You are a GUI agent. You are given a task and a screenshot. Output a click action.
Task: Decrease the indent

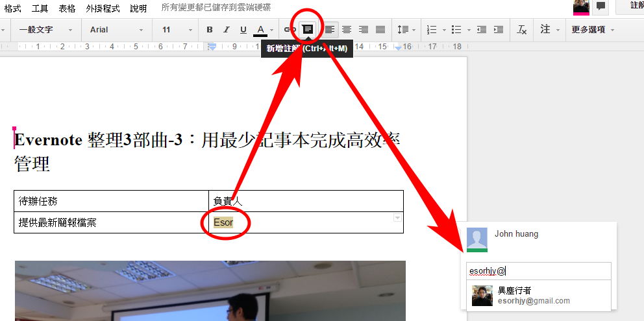[481, 30]
